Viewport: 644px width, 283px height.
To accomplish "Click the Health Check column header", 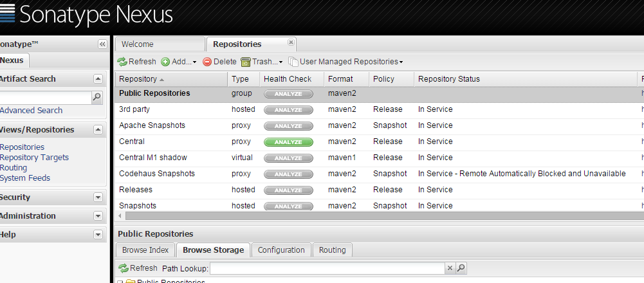I will coord(292,79).
